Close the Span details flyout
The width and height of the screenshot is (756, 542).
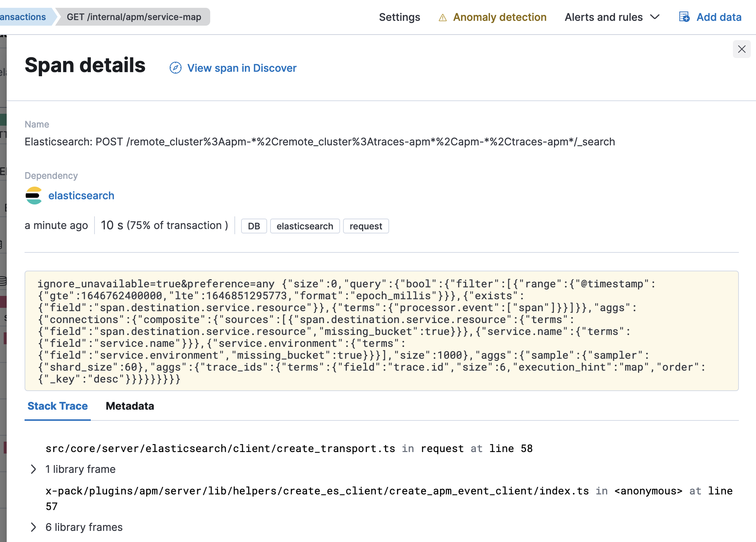pos(741,49)
